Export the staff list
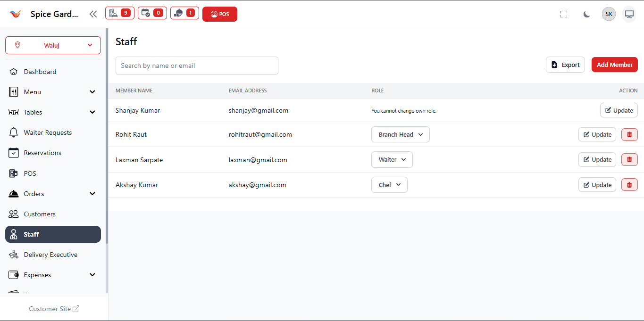Viewport: 644px width, 321px height. click(x=565, y=65)
